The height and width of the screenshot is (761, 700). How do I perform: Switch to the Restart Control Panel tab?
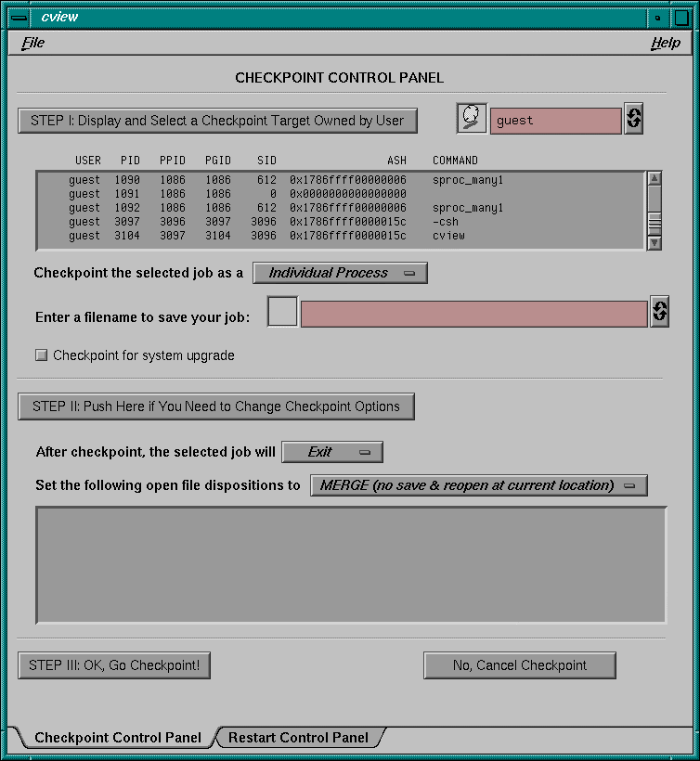[x=298, y=737]
